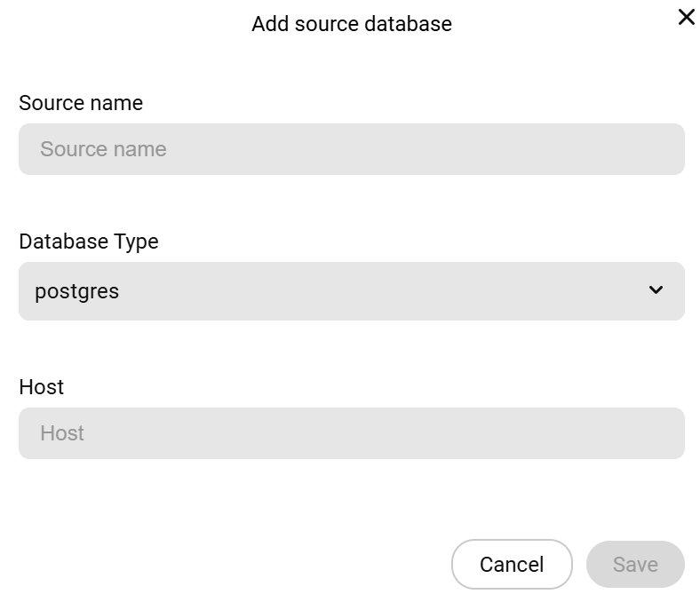Viewport: 700px width, 610px height.
Task: Select the postgres value in the combo box
Action: (77, 290)
